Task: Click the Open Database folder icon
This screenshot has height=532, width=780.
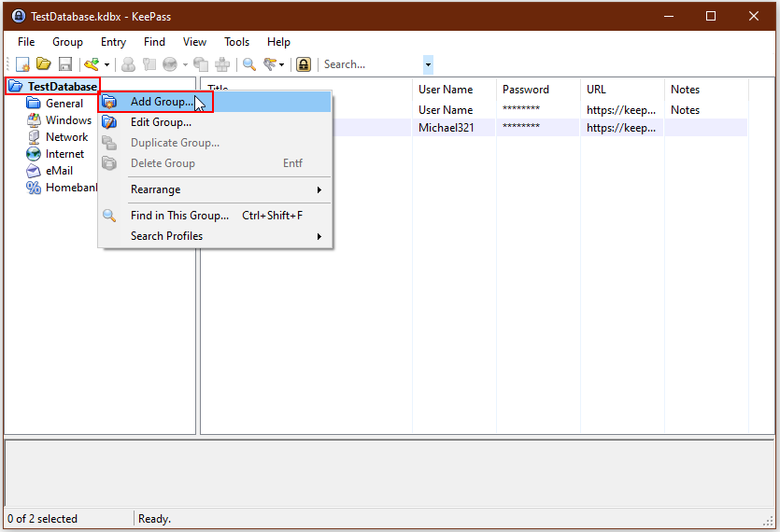Action: point(44,64)
